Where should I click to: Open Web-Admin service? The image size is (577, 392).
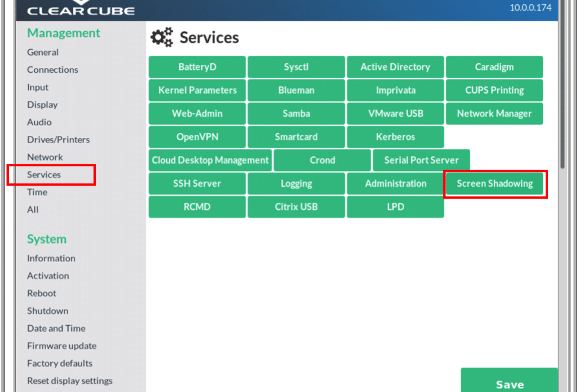point(197,114)
